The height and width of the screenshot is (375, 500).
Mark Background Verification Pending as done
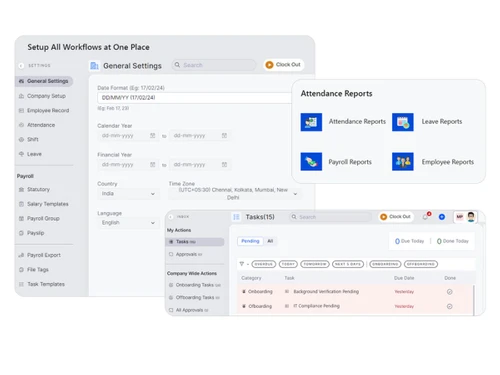449,292
